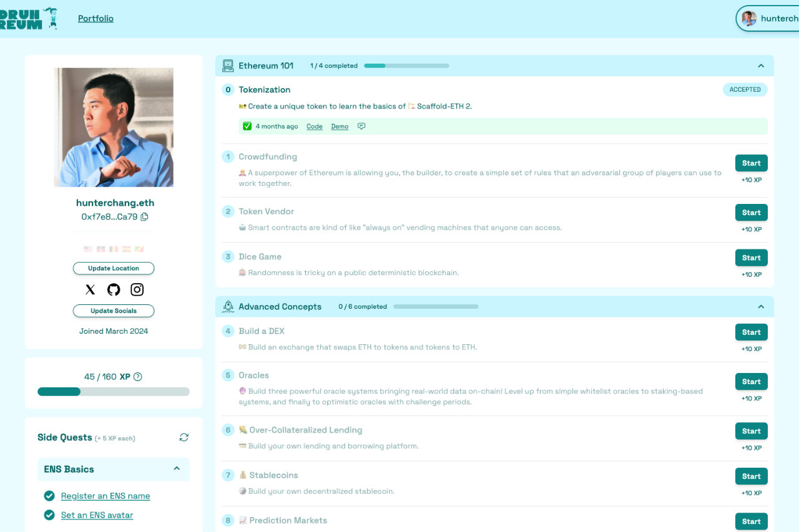799x532 pixels.
Task: Open the GitHub profile icon
Action: pyautogui.click(x=114, y=289)
